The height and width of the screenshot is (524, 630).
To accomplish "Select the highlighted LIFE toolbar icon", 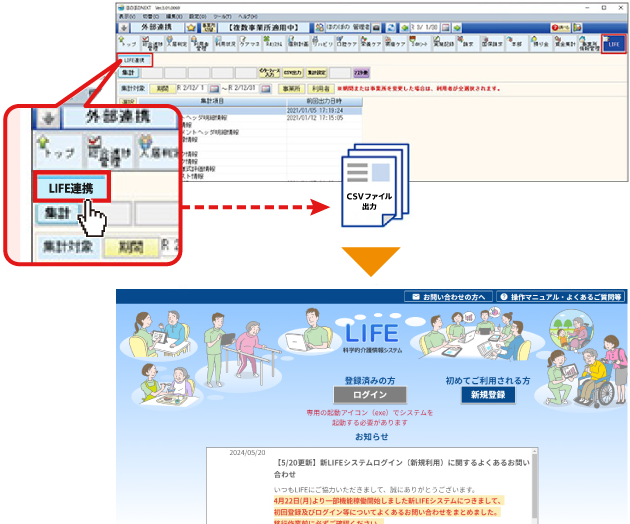I will click(614, 43).
